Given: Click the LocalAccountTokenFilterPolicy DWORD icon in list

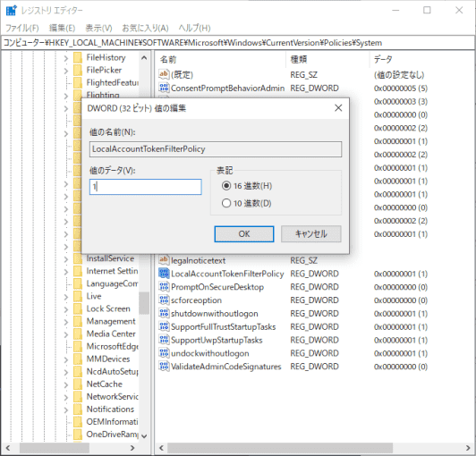Looking at the screenshot, I should point(164,274).
